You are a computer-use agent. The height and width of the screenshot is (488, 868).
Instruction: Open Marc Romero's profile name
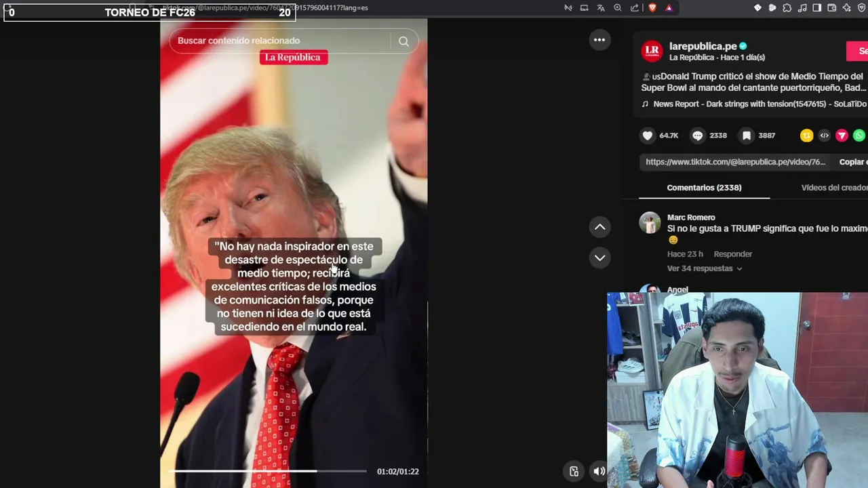(691, 218)
